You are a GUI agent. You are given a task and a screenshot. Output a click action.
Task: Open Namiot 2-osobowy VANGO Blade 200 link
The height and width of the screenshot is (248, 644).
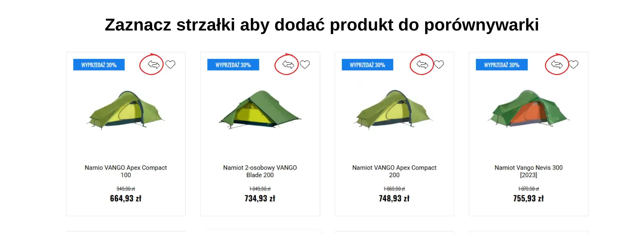click(x=260, y=171)
